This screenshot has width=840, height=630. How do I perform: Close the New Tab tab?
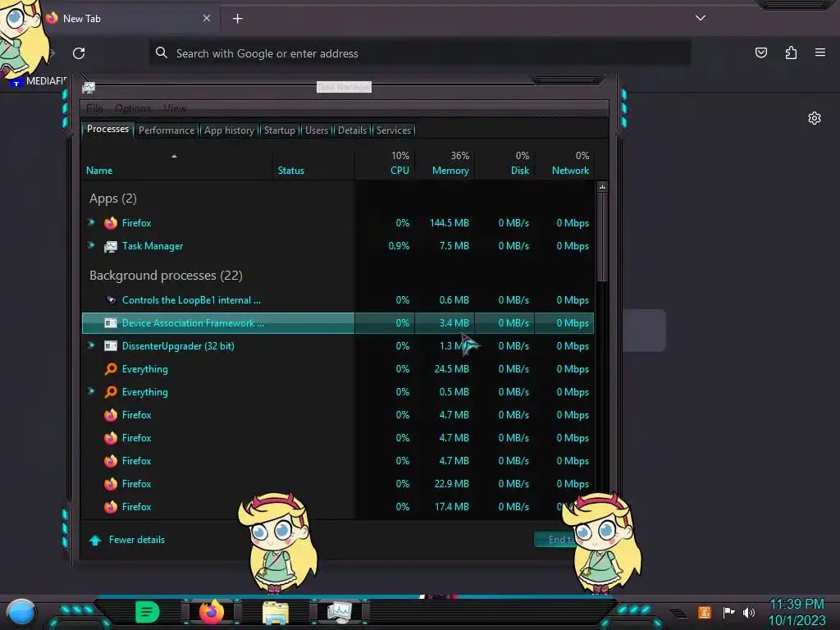(x=206, y=18)
